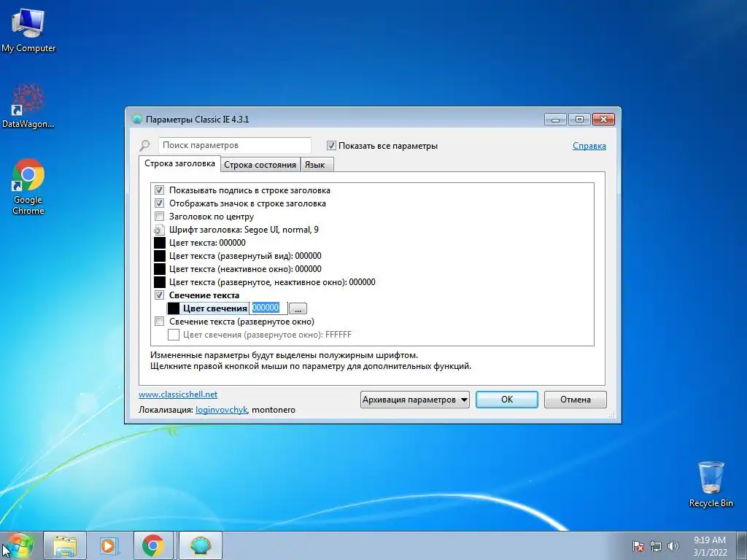Open the Справка help link
Viewport: 747px width, 560px height.
pos(589,146)
